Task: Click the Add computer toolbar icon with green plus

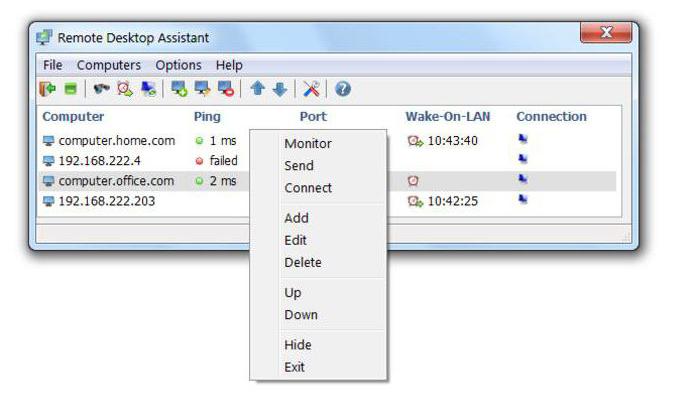Action: 179,88
